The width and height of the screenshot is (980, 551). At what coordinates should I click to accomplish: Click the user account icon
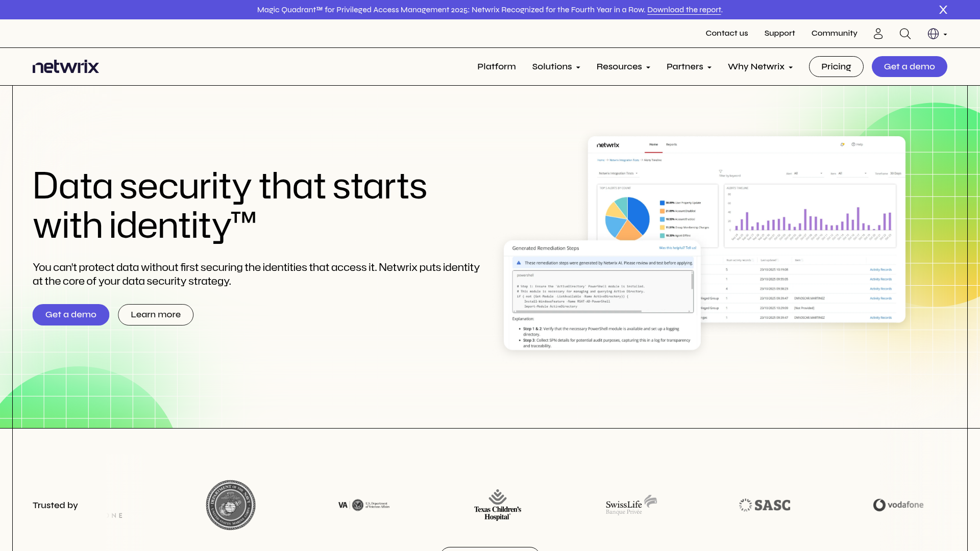[x=878, y=34]
